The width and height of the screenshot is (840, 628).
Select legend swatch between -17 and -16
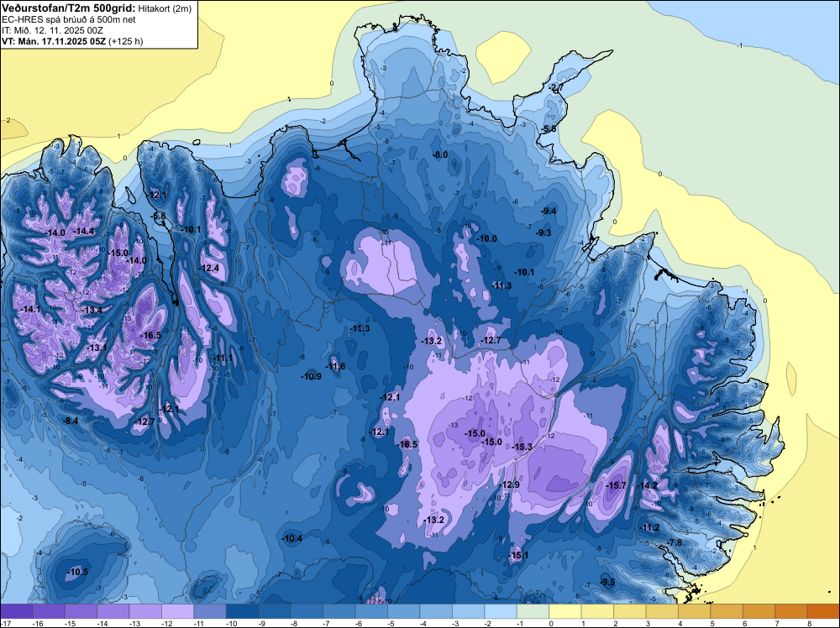[x=17, y=611]
